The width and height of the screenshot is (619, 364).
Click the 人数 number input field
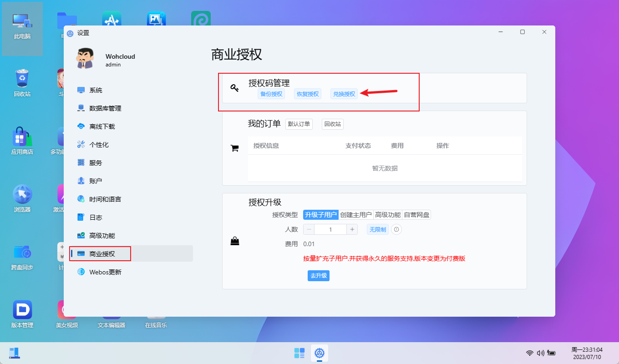pos(330,230)
